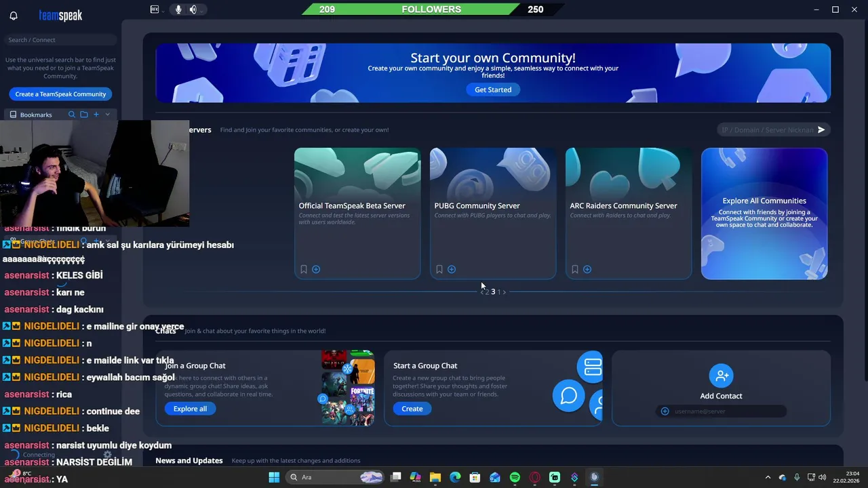
Task: Click Create group chat button
Action: (x=412, y=409)
